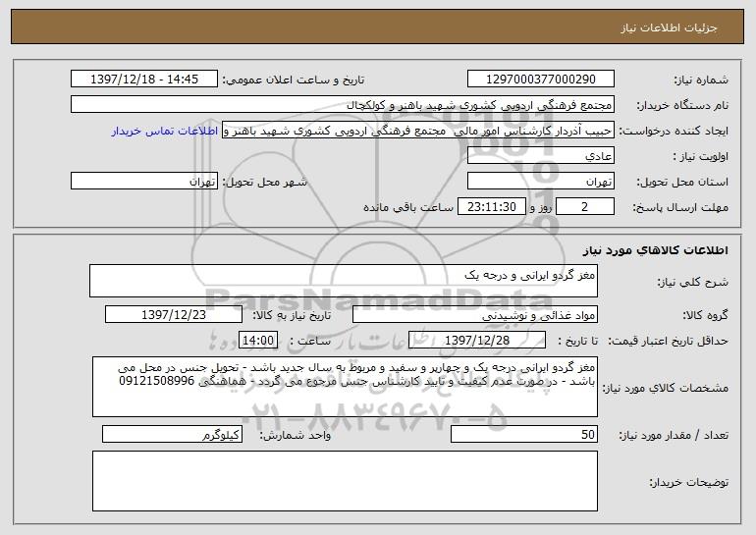Open the اطلاعات تماس خریدار link
Screen dimensions: 756x535
(164, 131)
